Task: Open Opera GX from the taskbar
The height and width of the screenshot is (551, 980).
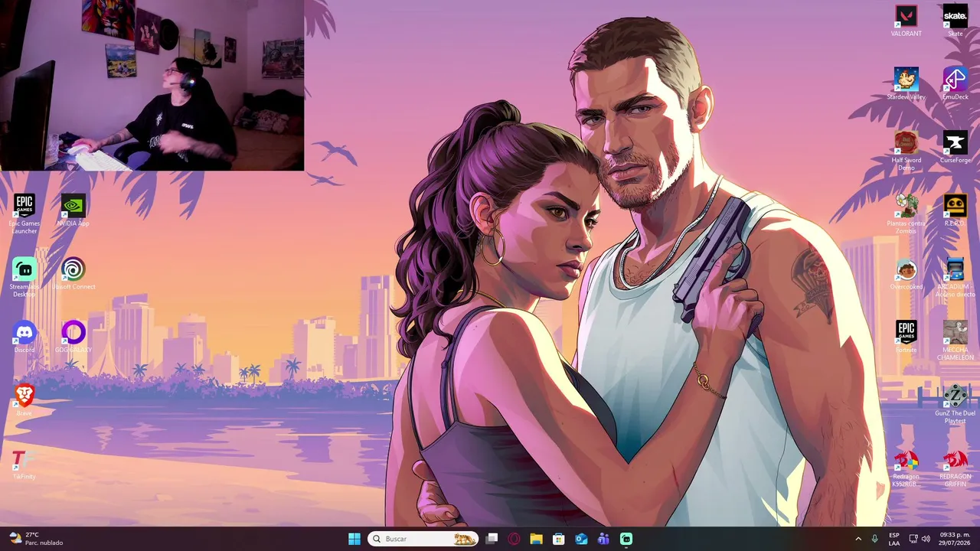Action: [514, 539]
